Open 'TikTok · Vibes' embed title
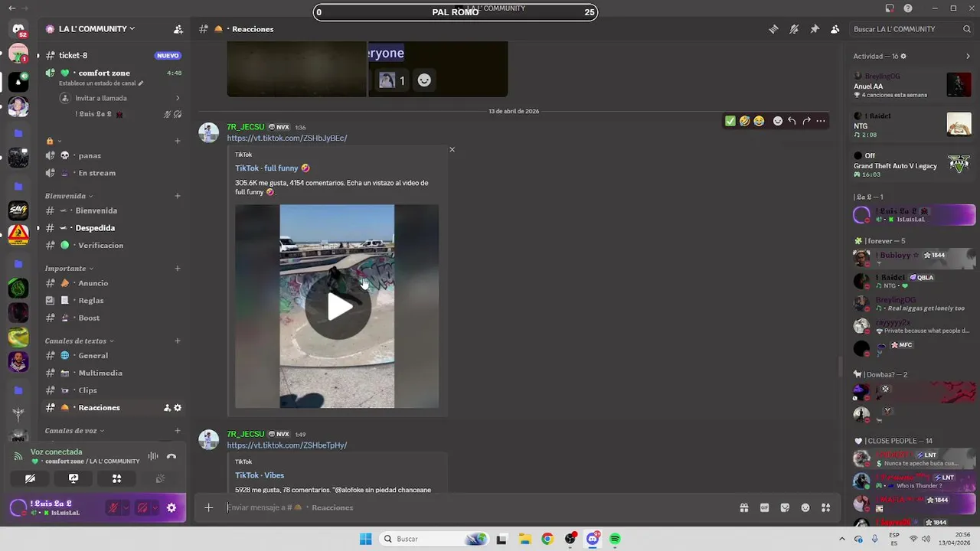The height and width of the screenshot is (551, 980). pos(260,475)
